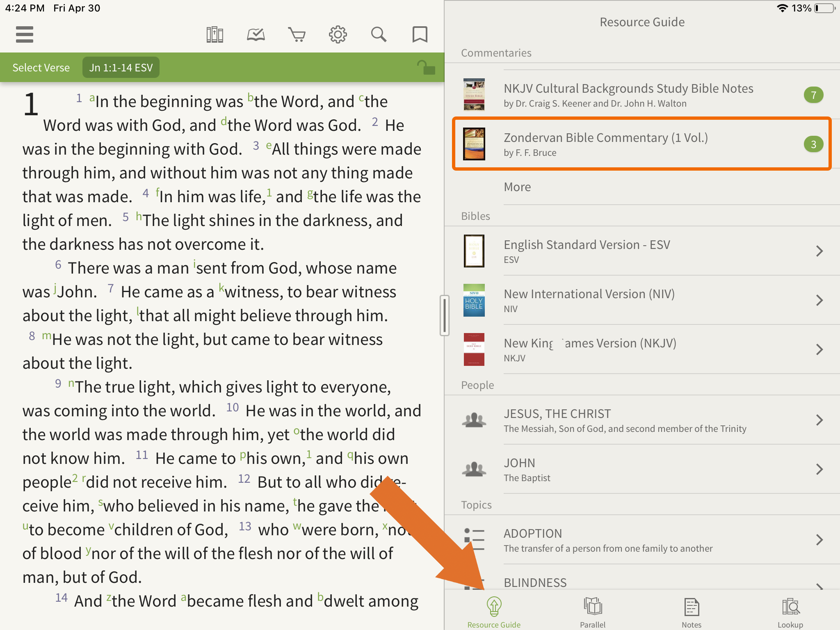840x630 pixels.
Task: Toggle the sync lock icon
Action: point(426,67)
